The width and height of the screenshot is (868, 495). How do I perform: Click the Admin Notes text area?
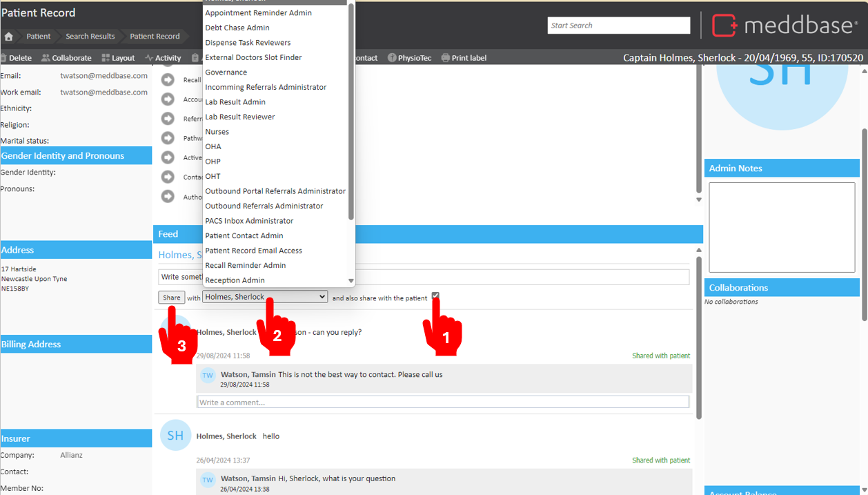[781, 227]
